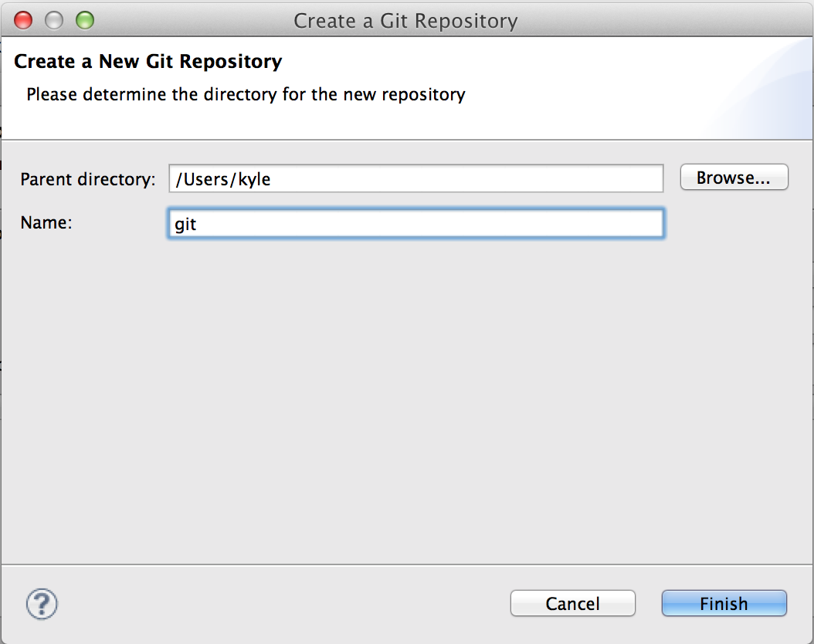Click the Name: label
The image size is (814, 644).
pos(46,222)
